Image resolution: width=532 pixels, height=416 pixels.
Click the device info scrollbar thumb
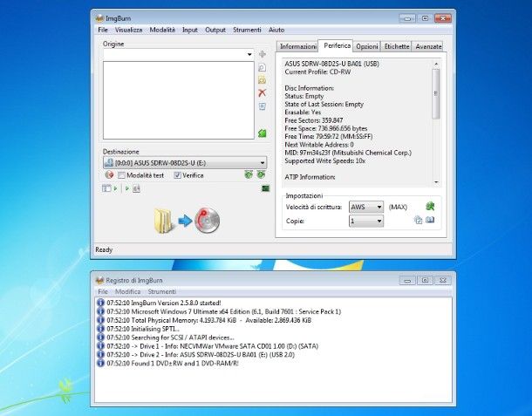[436, 93]
